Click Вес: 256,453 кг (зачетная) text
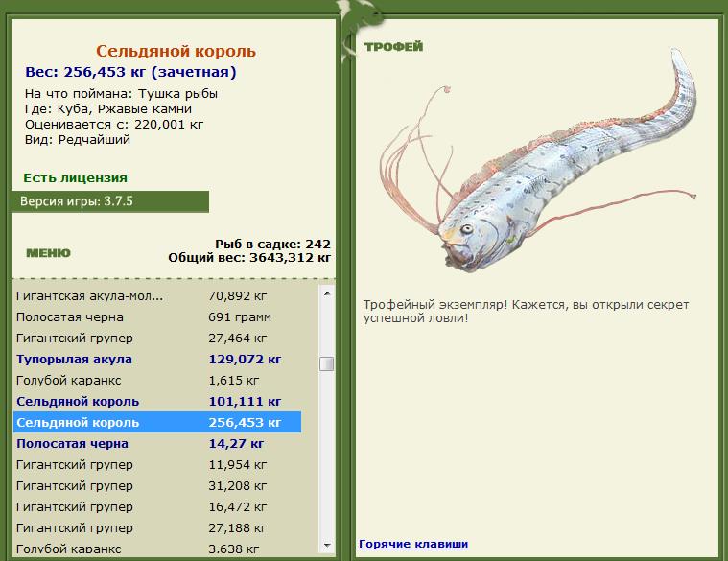Screen dimensions: 728x561 (130, 72)
